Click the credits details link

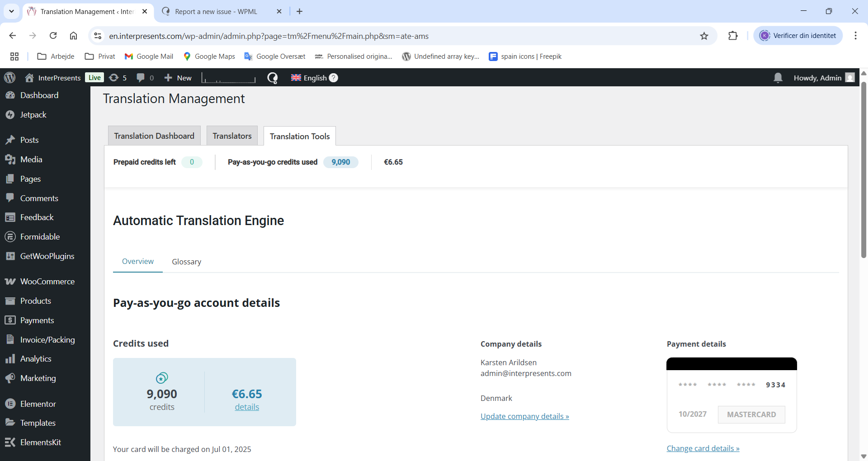[x=247, y=407]
